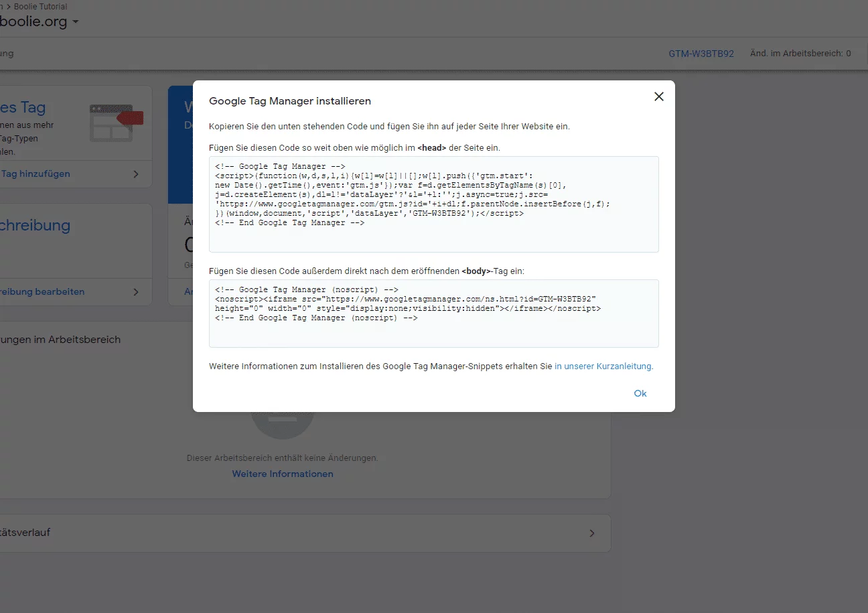This screenshot has height=613, width=868.
Task: Click the Aktivitätsverlauf row label
Action: point(25,533)
